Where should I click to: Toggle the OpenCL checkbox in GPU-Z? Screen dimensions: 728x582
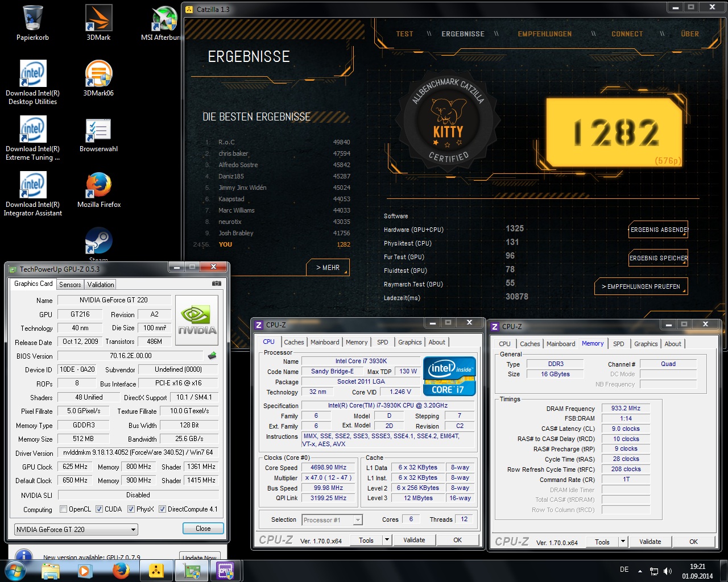[x=64, y=509]
